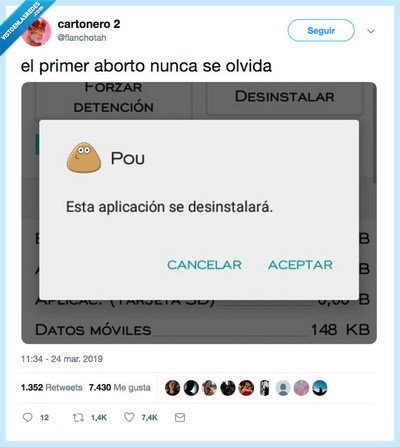Like the tweet with heart icon

point(129,417)
